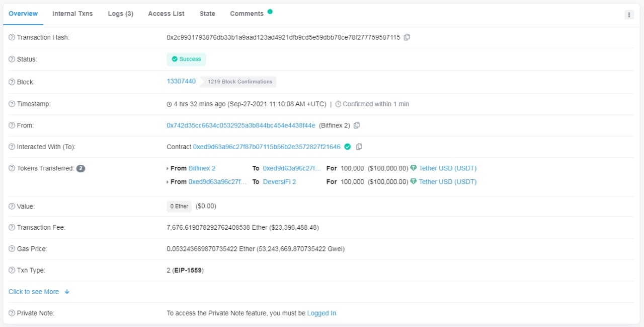This screenshot has width=644, height=327.
Task: Open the State tab
Action: [x=207, y=14]
